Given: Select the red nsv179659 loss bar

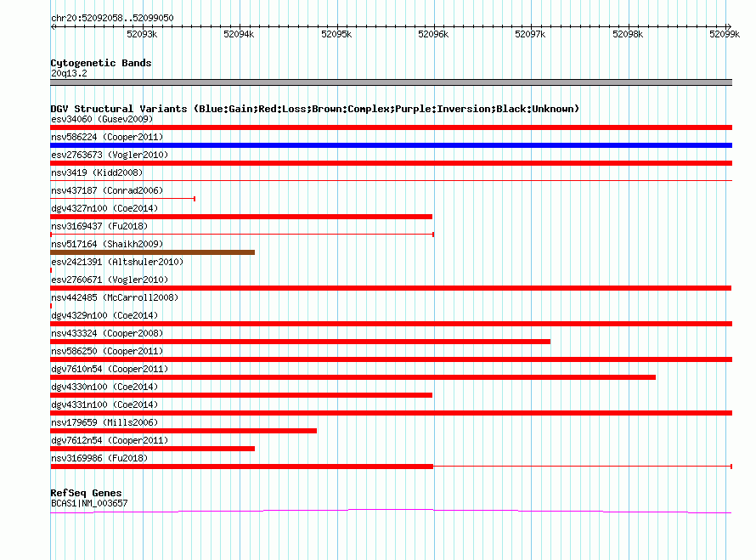Looking at the screenshot, I should 183,431.
